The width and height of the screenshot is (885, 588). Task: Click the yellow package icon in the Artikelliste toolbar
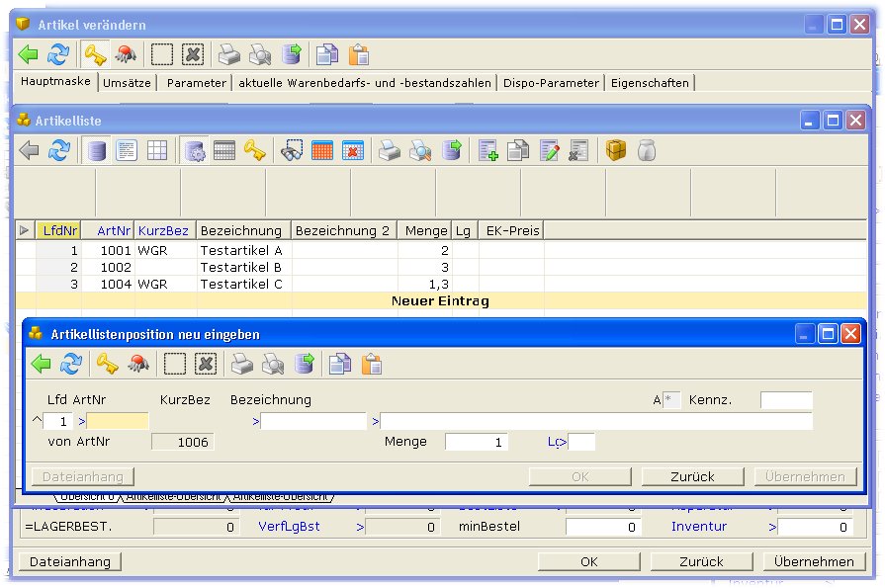click(x=616, y=150)
